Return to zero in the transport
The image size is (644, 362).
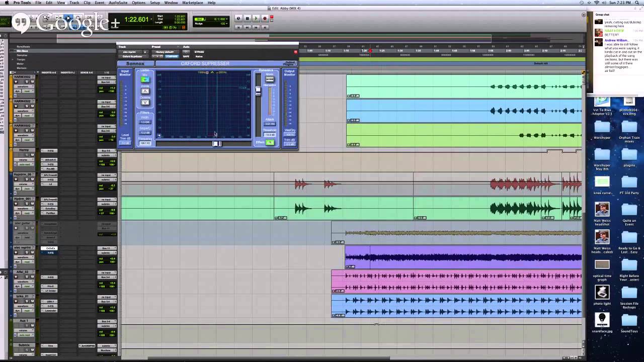(238, 27)
